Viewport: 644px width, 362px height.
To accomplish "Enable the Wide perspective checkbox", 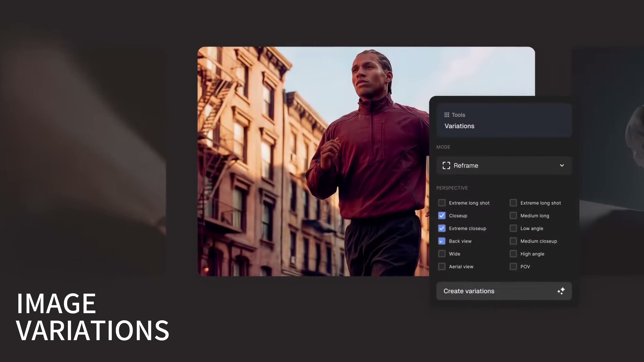I will point(442,254).
